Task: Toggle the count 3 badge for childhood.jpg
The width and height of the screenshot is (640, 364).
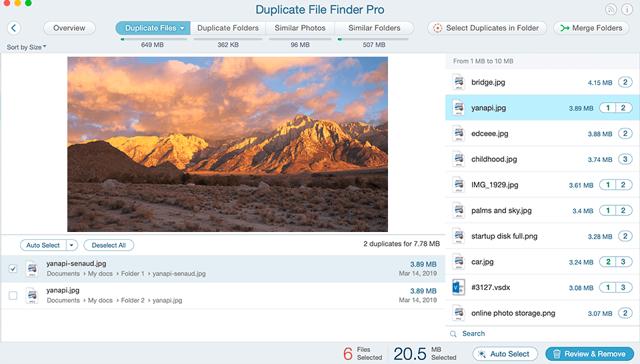Action: pos(625,159)
